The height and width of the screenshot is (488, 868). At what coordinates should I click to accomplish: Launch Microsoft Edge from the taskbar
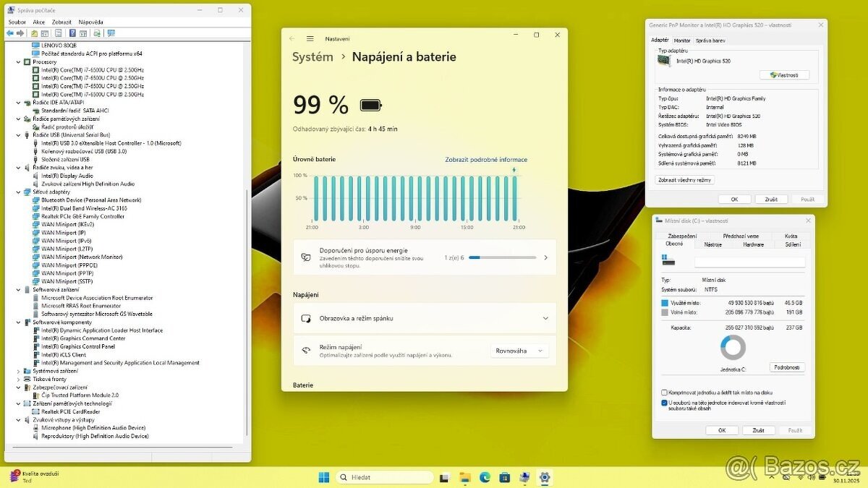click(x=485, y=477)
